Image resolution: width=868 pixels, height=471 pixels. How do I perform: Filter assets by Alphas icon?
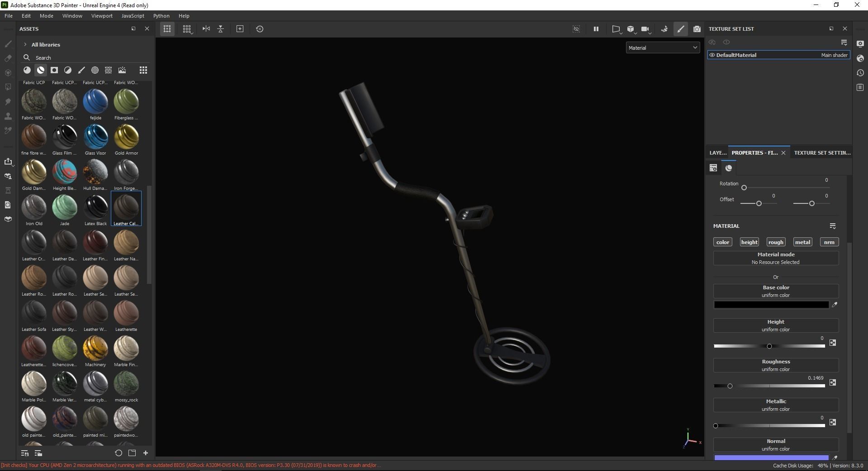coord(95,70)
